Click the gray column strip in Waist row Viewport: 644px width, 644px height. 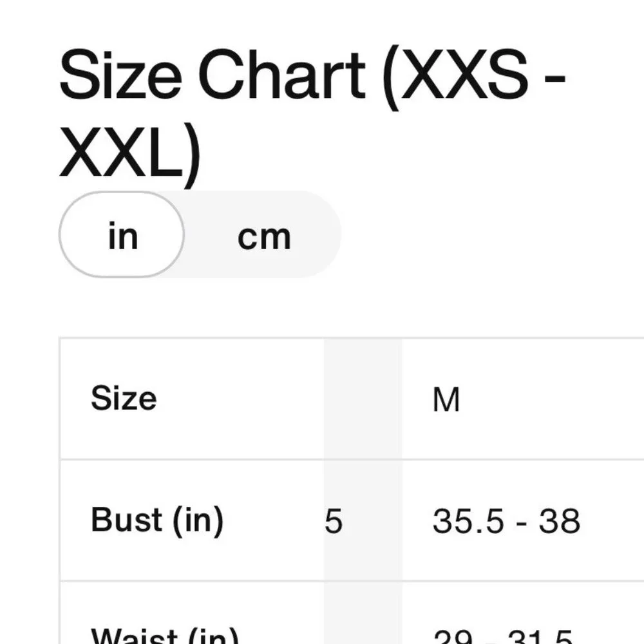363,618
